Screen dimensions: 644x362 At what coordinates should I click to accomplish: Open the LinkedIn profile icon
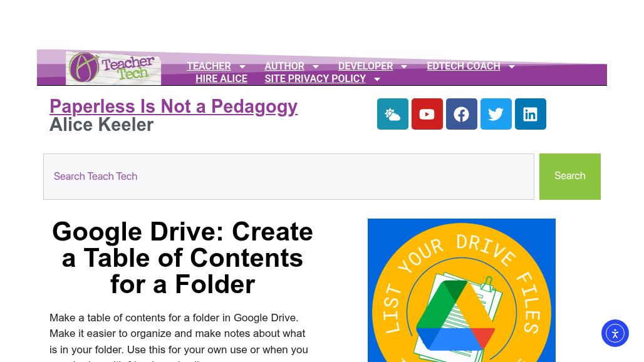(530, 114)
